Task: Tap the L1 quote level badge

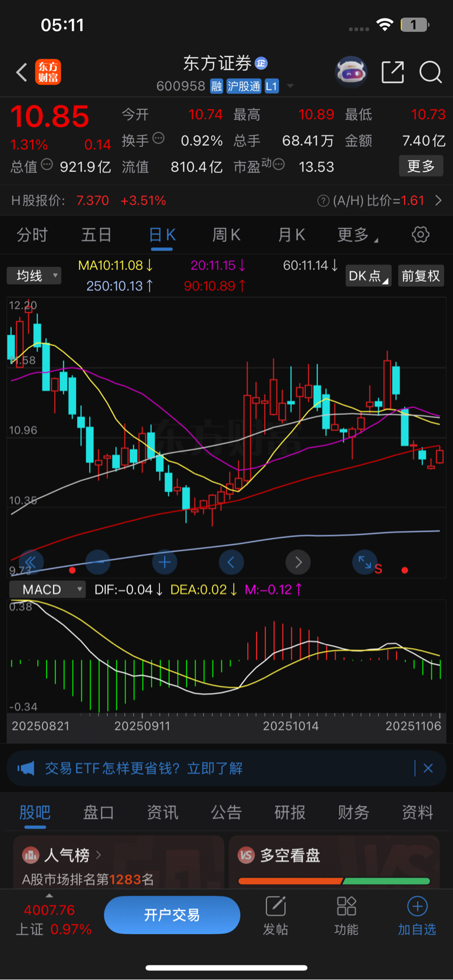Action: [x=271, y=86]
